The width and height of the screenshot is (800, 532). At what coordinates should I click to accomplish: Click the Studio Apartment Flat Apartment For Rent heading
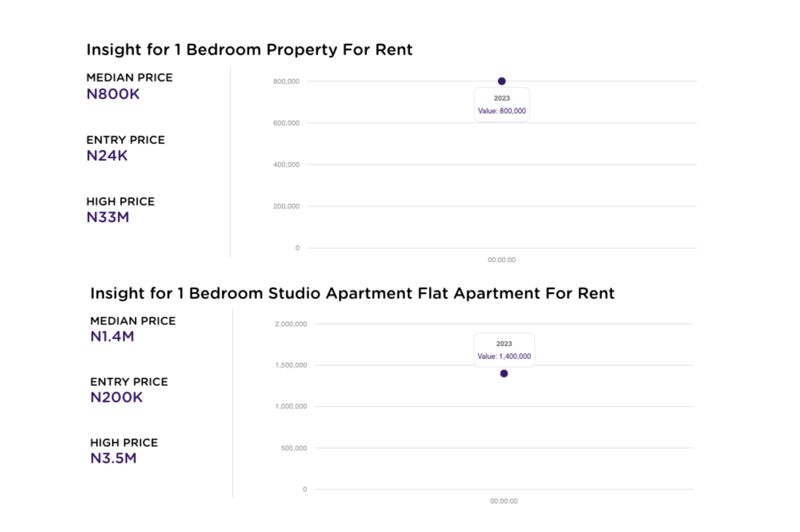[352, 293]
